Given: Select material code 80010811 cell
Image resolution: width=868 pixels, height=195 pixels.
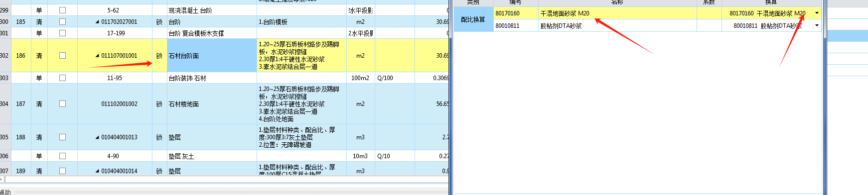Looking at the screenshot, I should pos(515,26).
